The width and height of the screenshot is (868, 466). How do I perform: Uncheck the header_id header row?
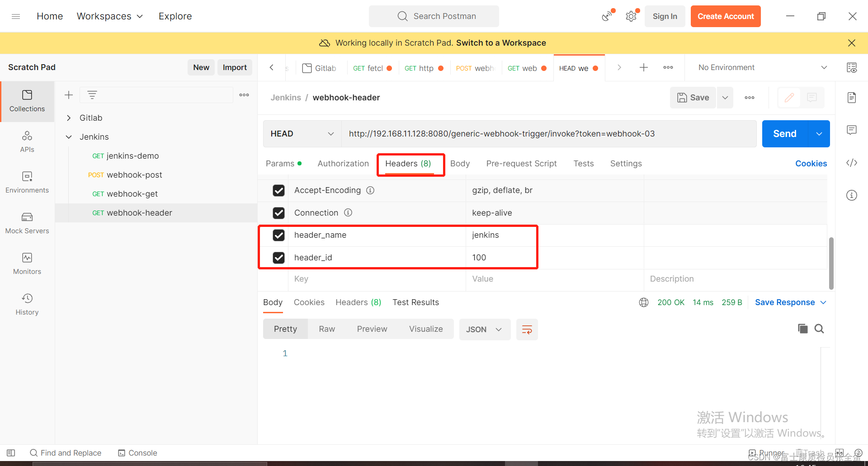pos(279,258)
